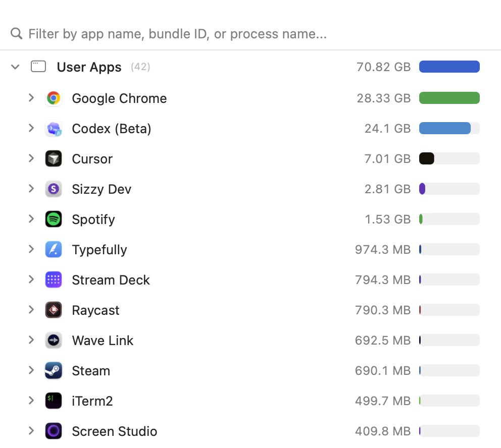Select the "Stream Deck" name
The width and height of the screenshot is (501, 448).
(111, 280)
